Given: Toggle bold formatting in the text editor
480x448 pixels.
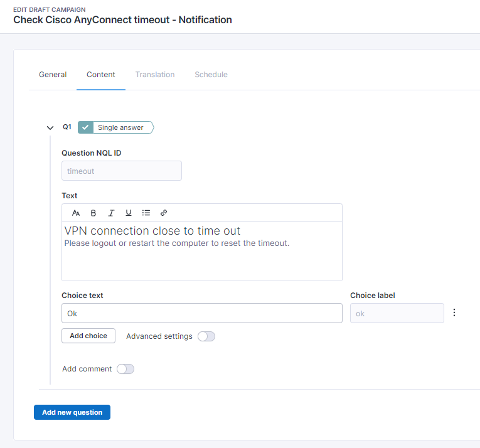Looking at the screenshot, I should tap(93, 213).
